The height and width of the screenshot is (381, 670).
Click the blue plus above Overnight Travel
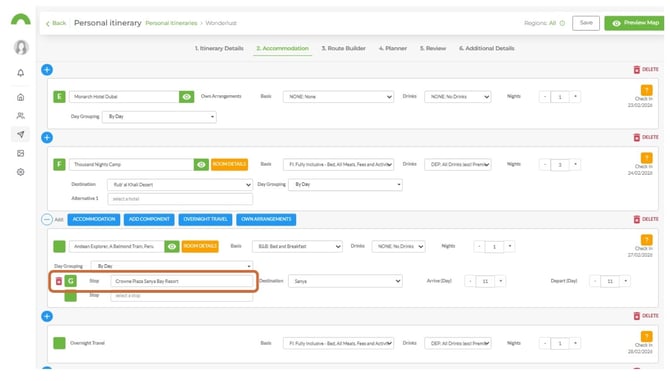(47, 317)
